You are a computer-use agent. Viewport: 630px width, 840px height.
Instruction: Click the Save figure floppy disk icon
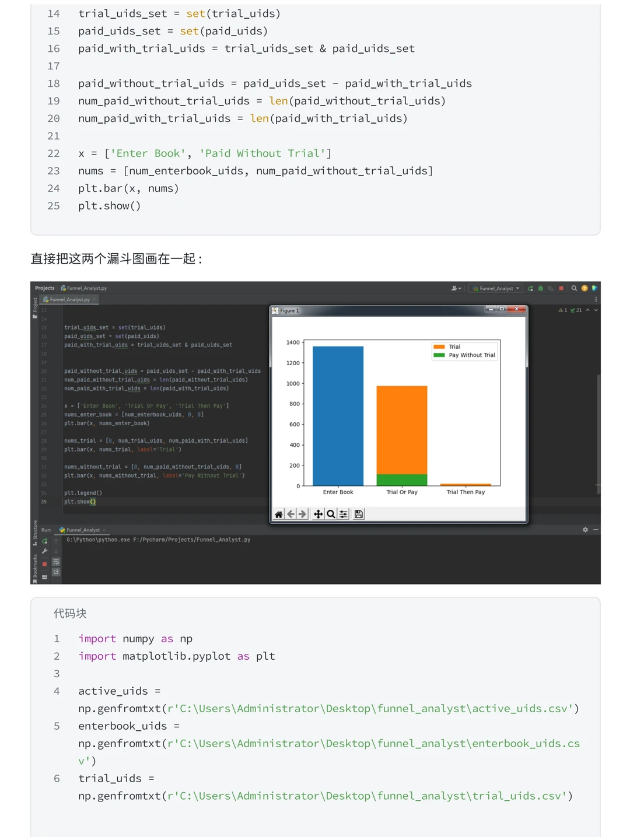click(359, 514)
